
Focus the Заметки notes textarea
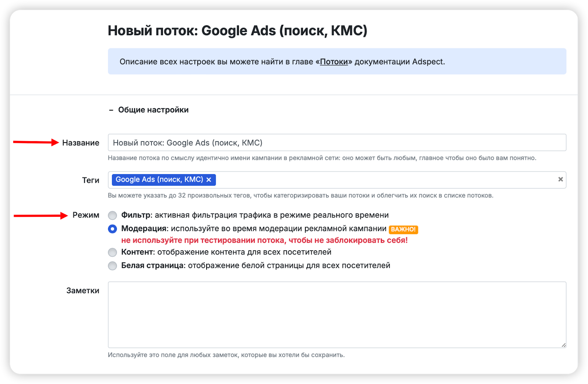pos(337,315)
